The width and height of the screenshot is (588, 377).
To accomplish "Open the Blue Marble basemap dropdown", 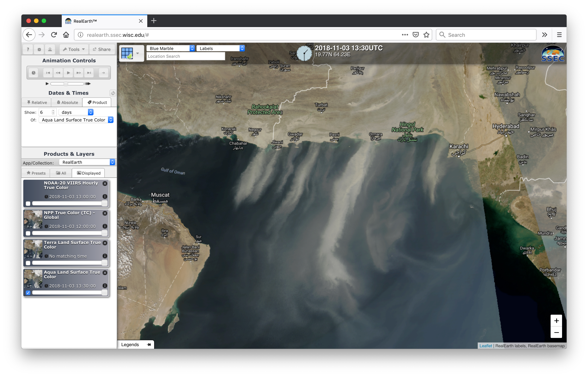I will pos(171,48).
